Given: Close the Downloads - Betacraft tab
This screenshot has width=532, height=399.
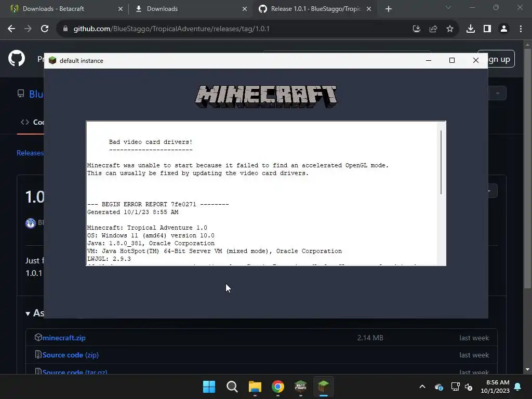Looking at the screenshot, I should click(x=121, y=9).
